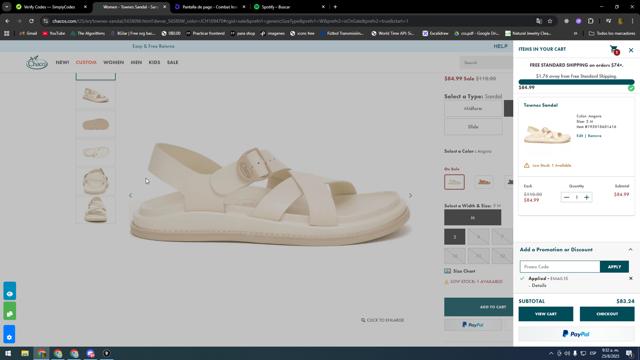640x360 pixels.
Task: Increase the cart quantity with plus button
Action: pos(587,197)
